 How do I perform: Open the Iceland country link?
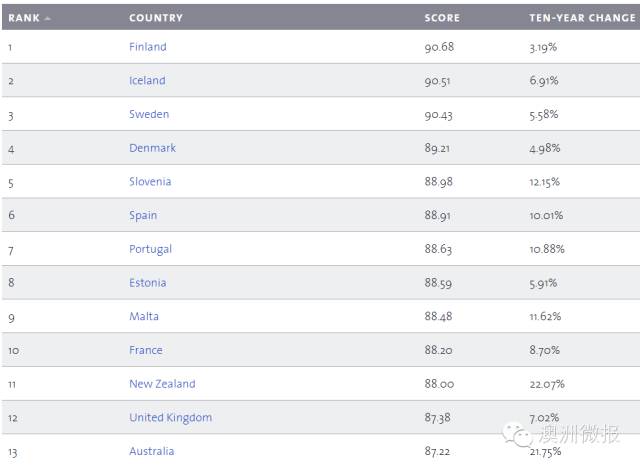coord(147,81)
